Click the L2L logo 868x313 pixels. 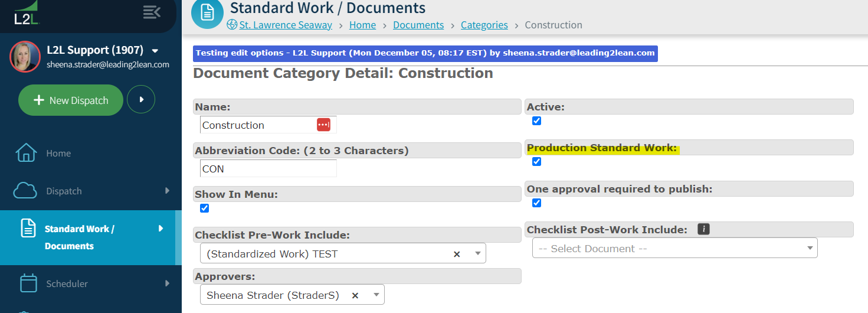(x=27, y=14)
